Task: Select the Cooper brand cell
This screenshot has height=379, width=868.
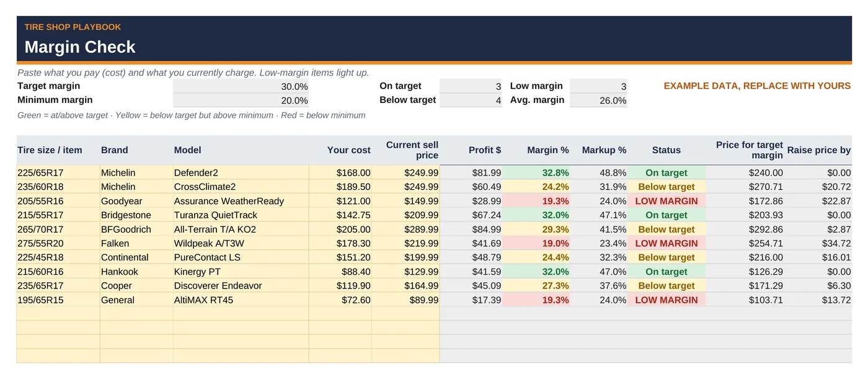Action: point(136,286)
